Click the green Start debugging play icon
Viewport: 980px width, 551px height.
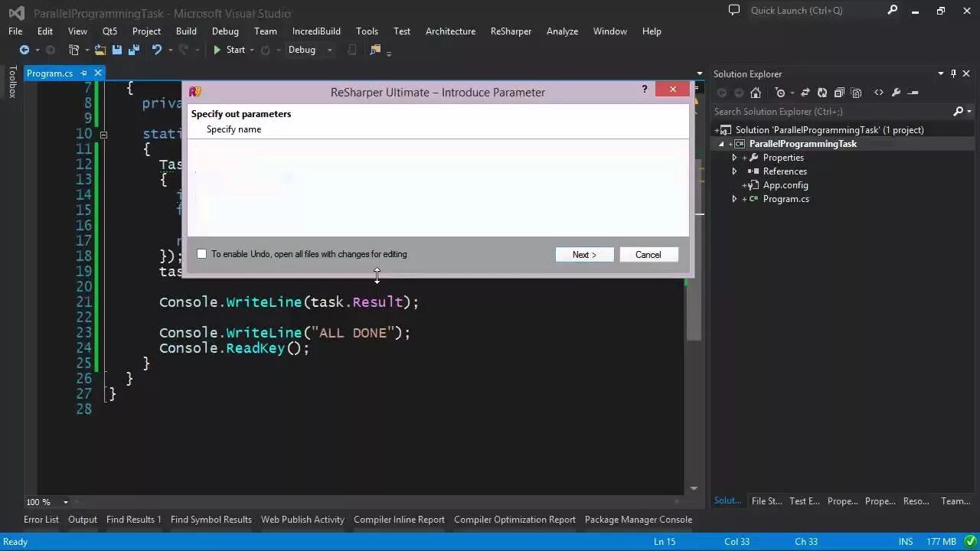click(x=217, y=50)
